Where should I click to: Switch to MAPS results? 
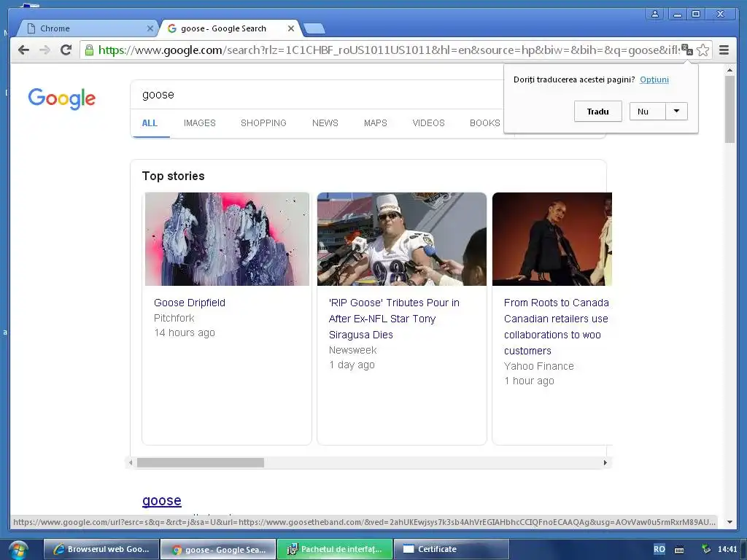(376, 122)
